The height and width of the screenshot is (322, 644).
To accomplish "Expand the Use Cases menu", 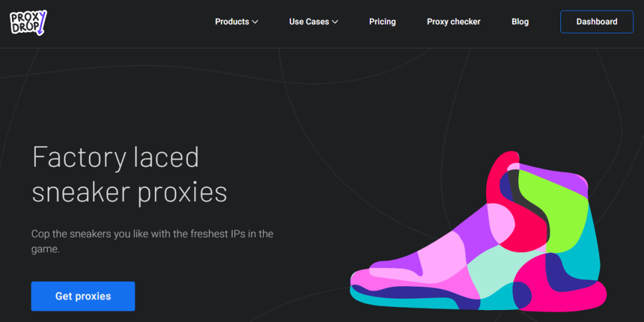I will [309, 21].
